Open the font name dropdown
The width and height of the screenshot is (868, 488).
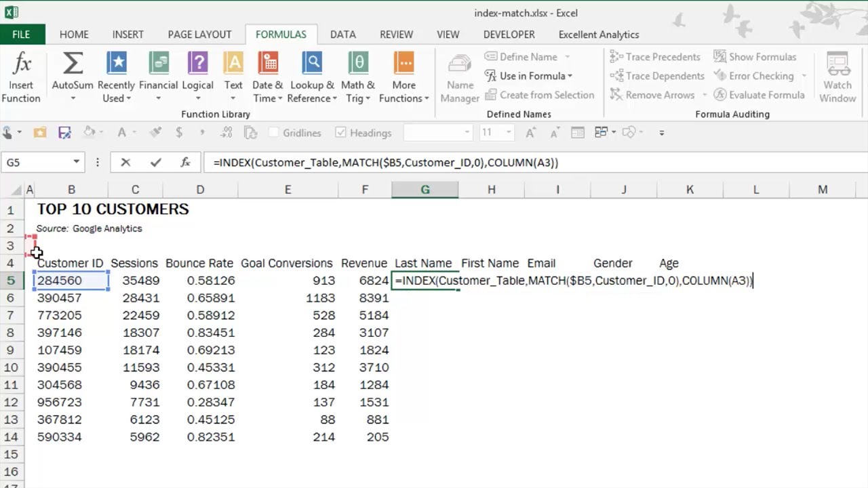pyautogui.click(x=467, y=133)
